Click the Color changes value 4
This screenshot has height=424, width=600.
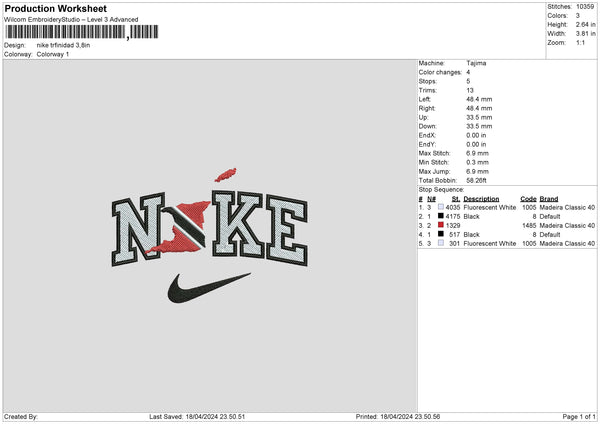(x=468, y=72)
